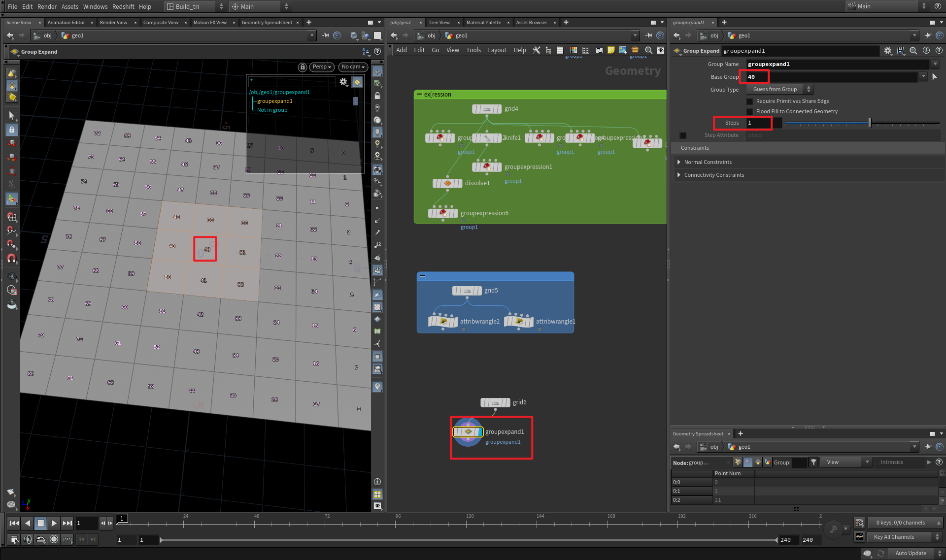
Task: Open the network editor search tool
Action: [x=648, y=50]
